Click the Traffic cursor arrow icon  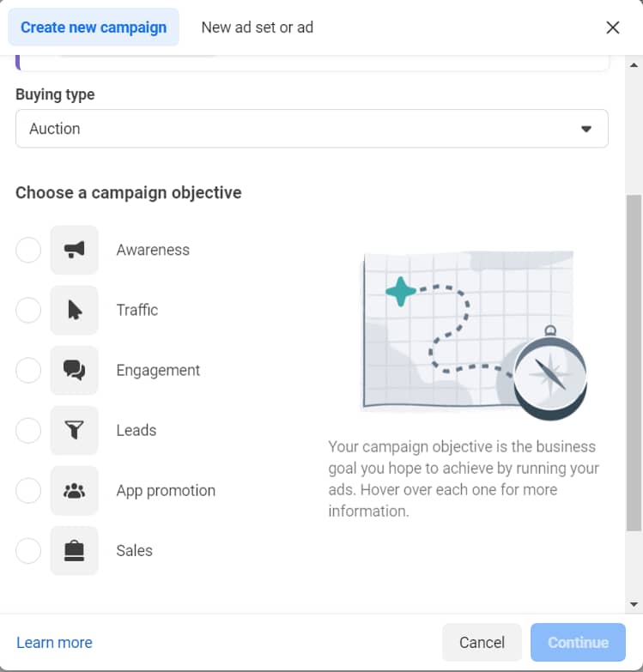point(74,310)
